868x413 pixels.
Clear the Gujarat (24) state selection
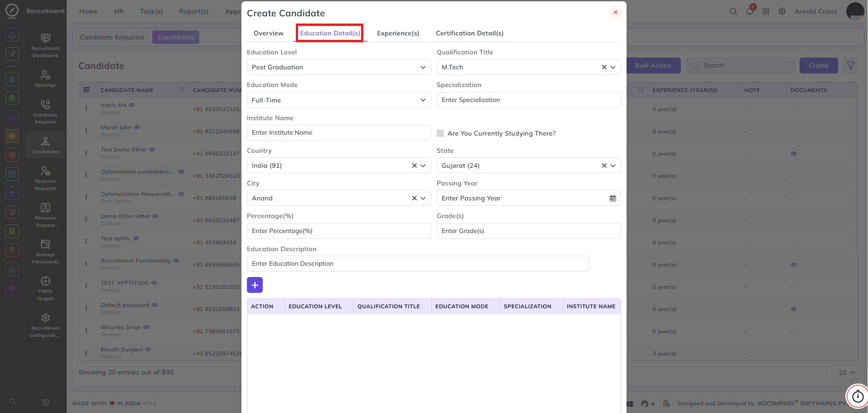(604, 165)
